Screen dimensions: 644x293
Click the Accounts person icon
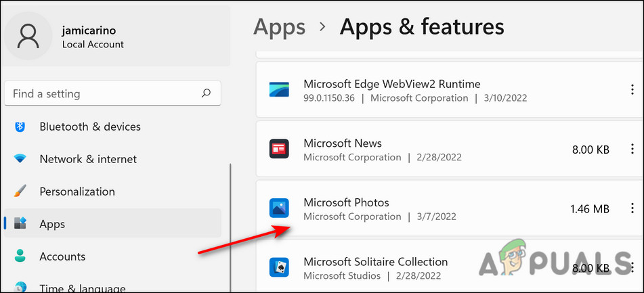(x=20, y=256)
